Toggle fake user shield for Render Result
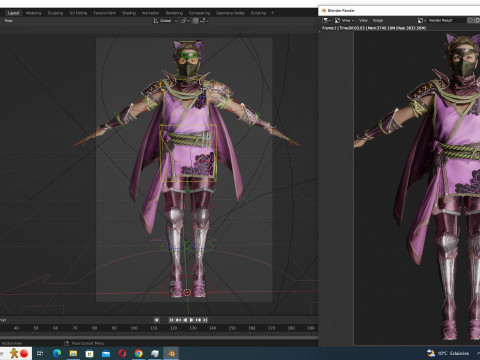 pos(469,21)
